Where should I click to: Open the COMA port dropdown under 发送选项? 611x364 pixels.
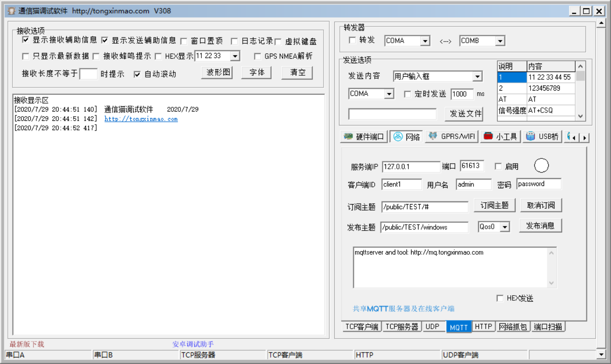point(371,93)
